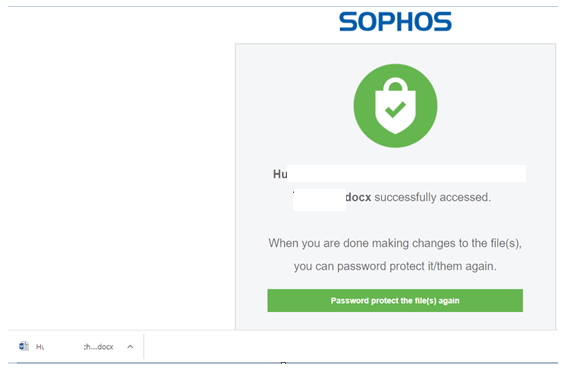Click the padlock shackle atop the shield
Image resolution: width=566 pixels, height=372 pixels.
[x=395, y=84]
